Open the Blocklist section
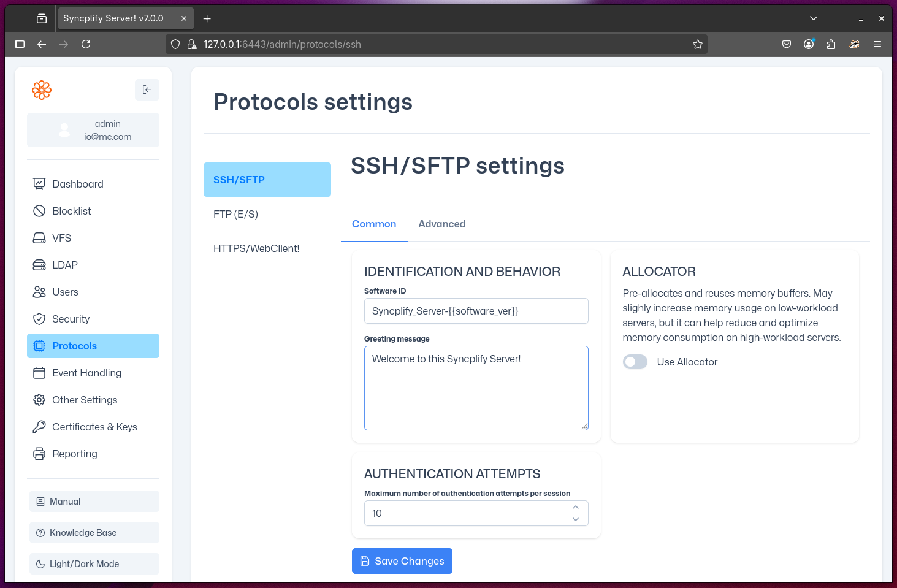Viewport: 897px width, 588px height. click(x=71, y=211)
